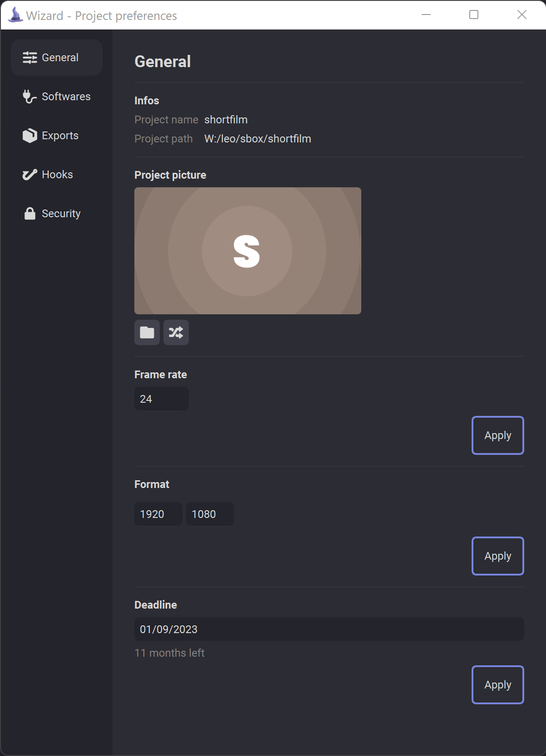Click the folder icon to browse project picture
Screen dimensions: 546x756
click(x=147, y=332)
